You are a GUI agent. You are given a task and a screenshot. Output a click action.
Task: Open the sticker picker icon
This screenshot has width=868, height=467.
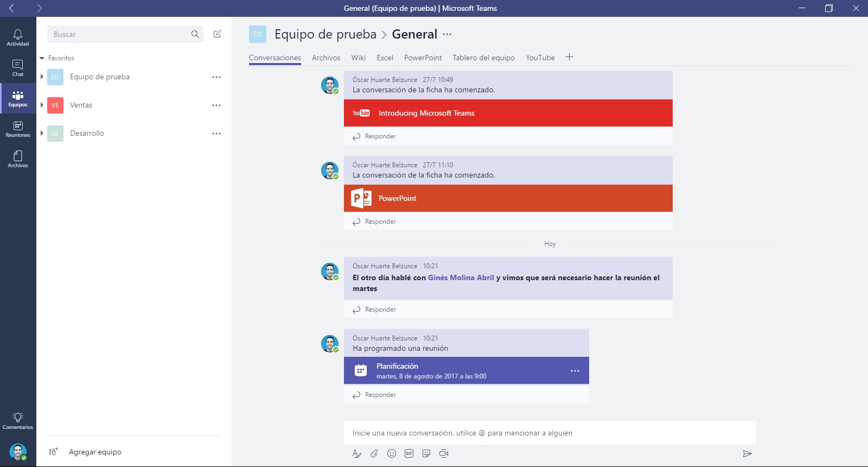click(426, 453)
